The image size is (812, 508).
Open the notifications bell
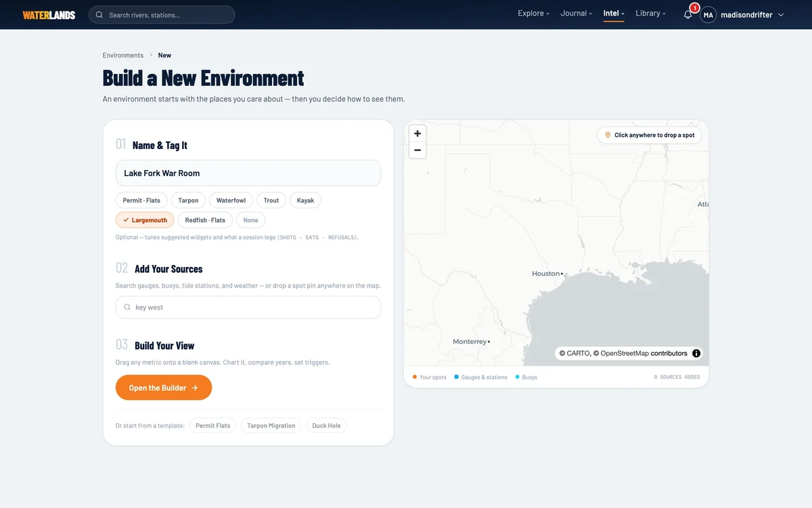pyautogui.click(x=687, y=14)
